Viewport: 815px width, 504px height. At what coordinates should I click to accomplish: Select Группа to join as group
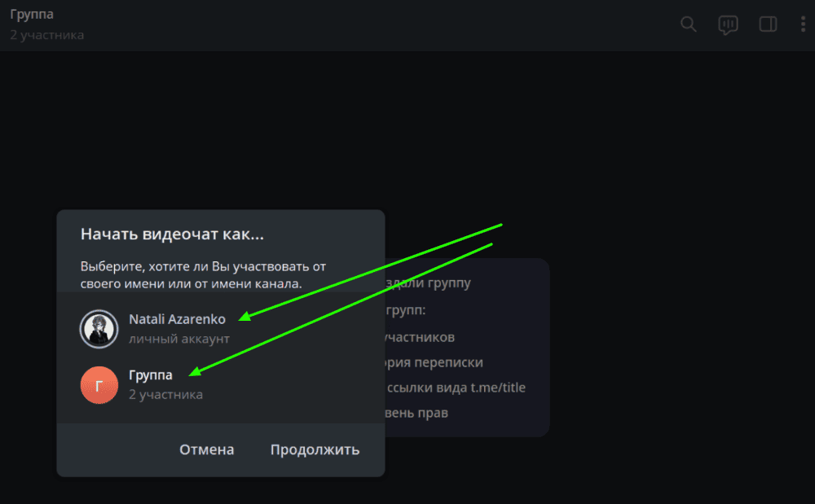221,385
